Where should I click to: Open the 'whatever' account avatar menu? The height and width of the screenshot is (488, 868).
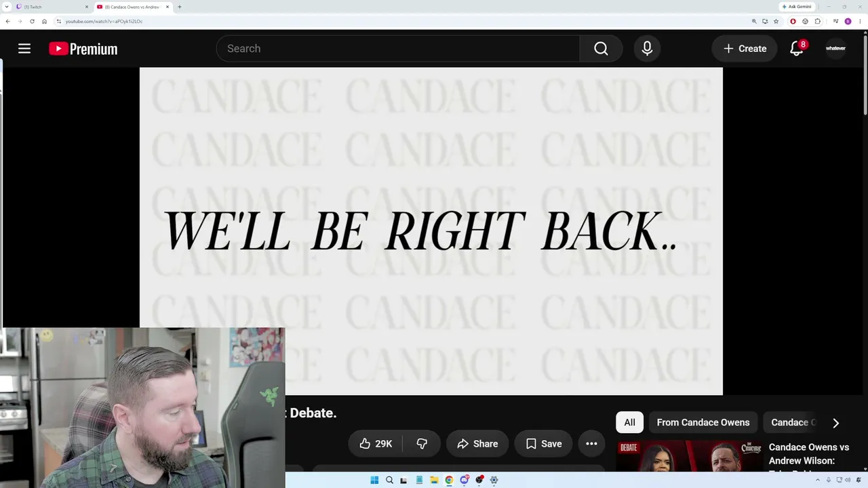835,49
